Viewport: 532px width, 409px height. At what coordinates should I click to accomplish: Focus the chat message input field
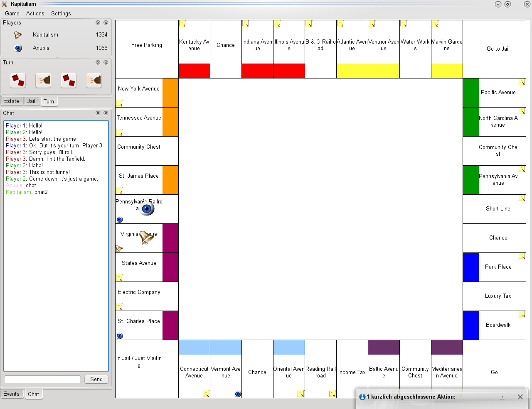click(42, 380)
